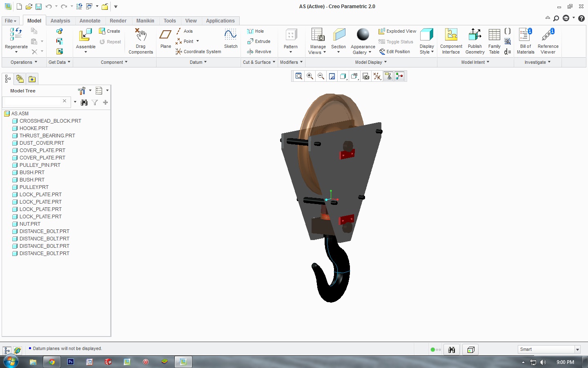
Task: Open the Bill of Materials
Action: click(x=525, y=36)
